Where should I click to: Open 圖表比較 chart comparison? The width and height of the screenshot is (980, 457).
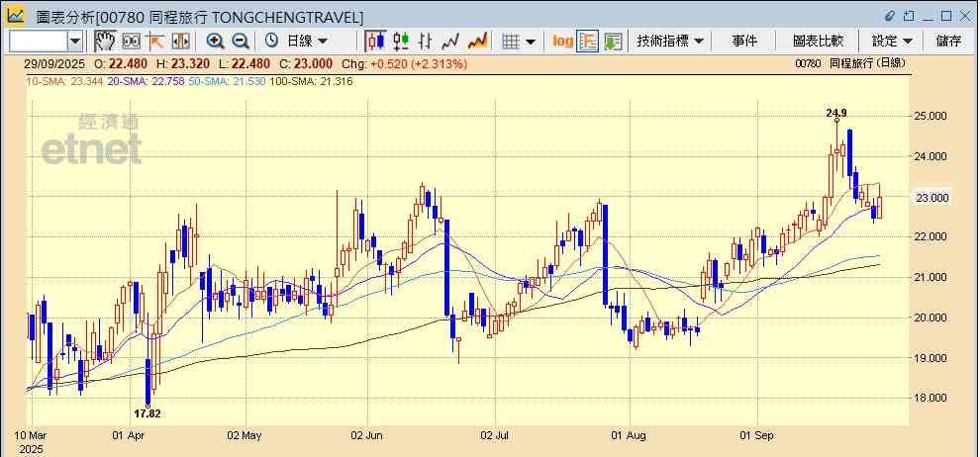818,42
